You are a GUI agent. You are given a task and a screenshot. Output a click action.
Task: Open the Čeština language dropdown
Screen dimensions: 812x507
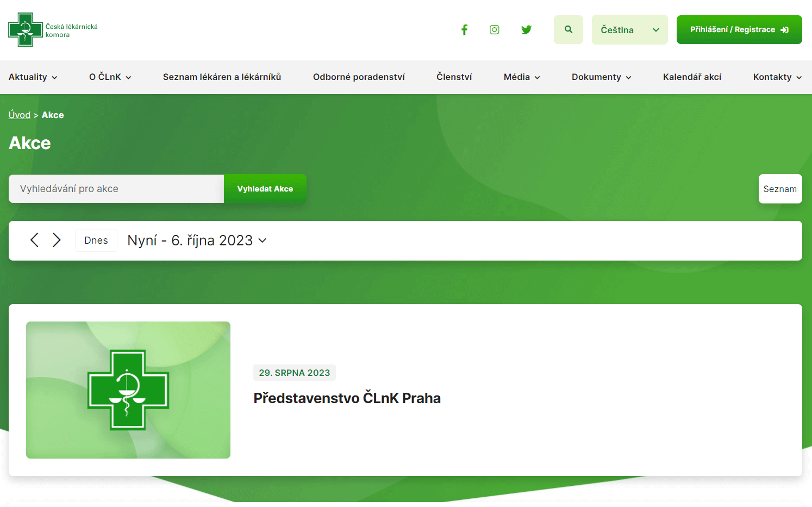pyautogui.click(x=629, y=30)
